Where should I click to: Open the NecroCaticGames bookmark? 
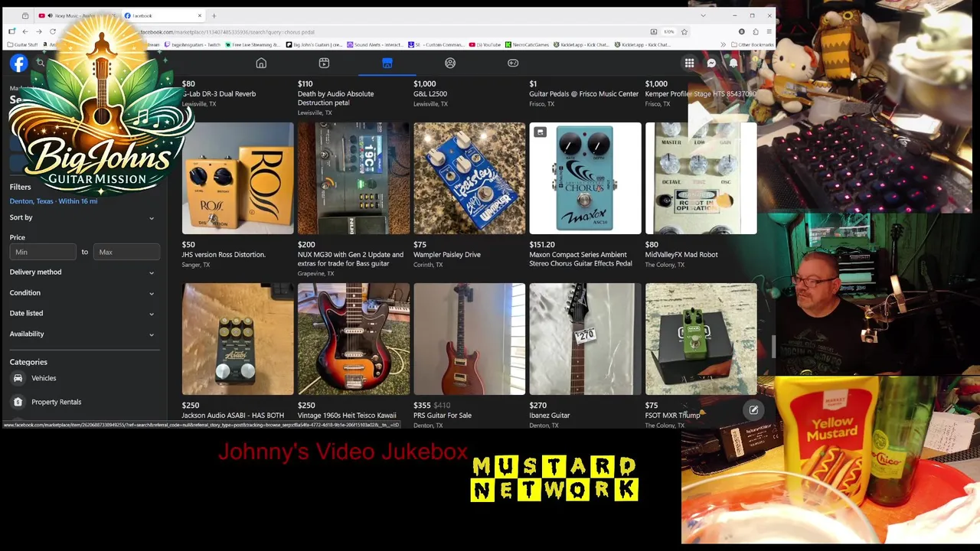(x=527, y=44)
